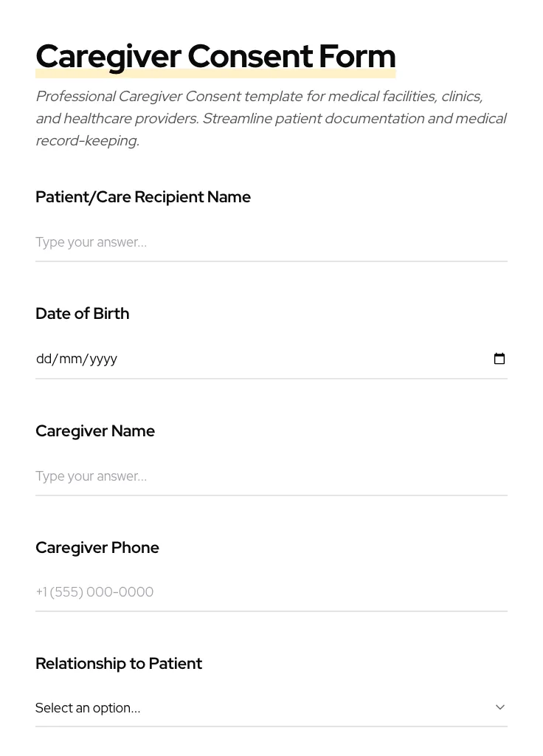The image size is (543, 756).
Task: Click the Date of Birth label
Action: [x=82, y=313]
